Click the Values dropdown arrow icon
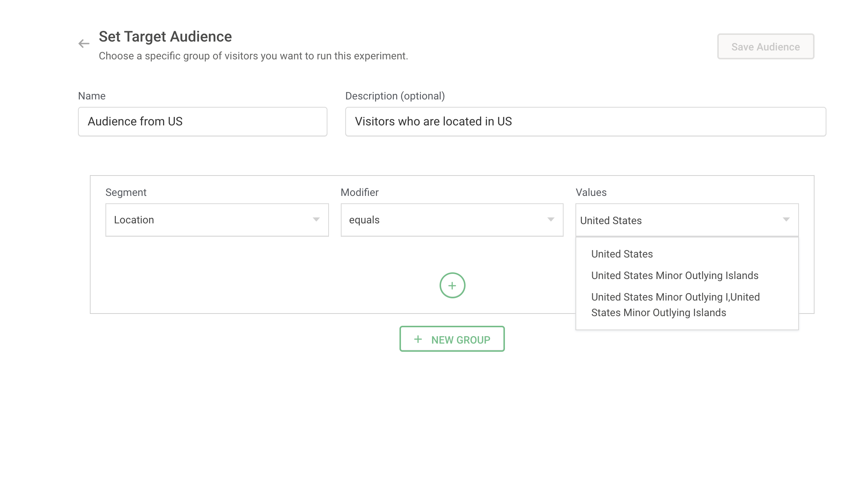 pyautogui.click(x=786, y=220)
